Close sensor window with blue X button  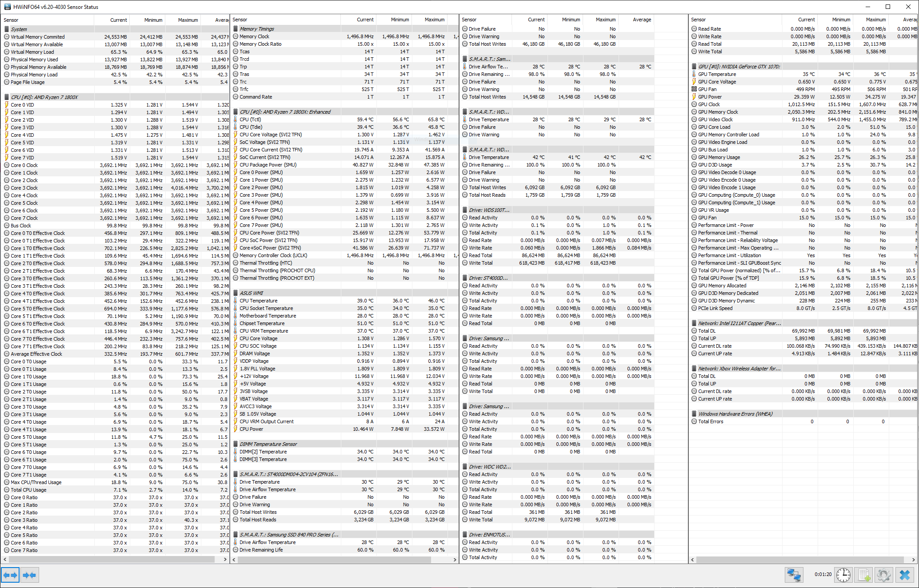pos(904,575)
